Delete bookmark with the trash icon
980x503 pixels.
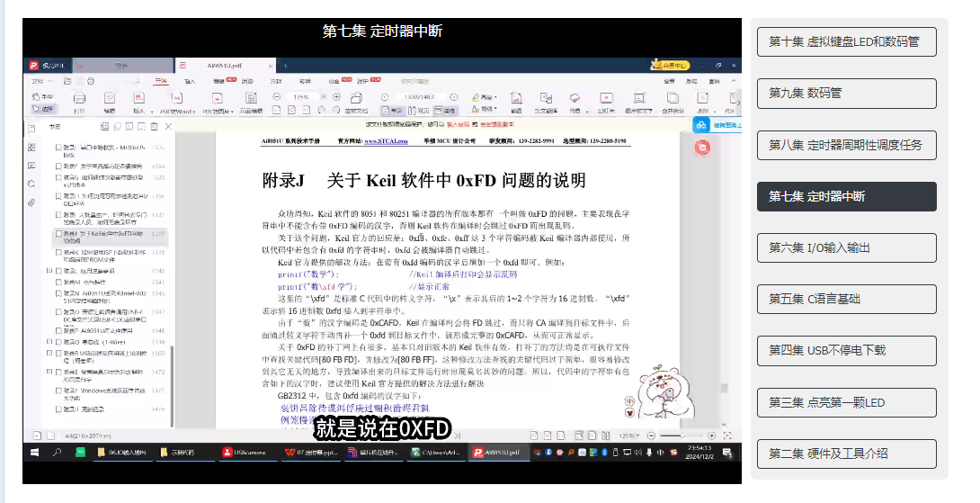pyautogui.click(x=154, y=126)
